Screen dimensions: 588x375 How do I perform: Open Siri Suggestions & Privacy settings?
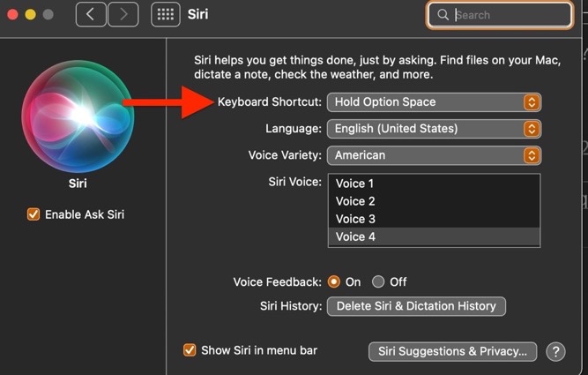452,352
